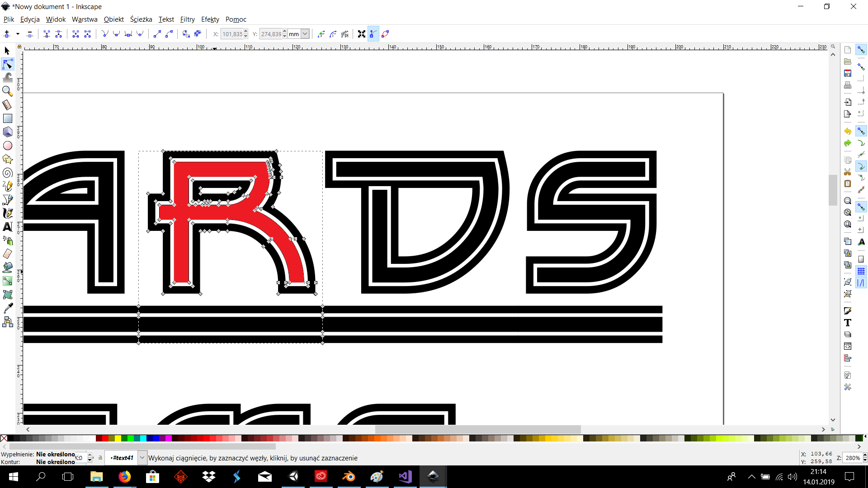This screenshot has height=488, width=868.
Task: Open the Ścieżka menu
Action: click(141, 19)
